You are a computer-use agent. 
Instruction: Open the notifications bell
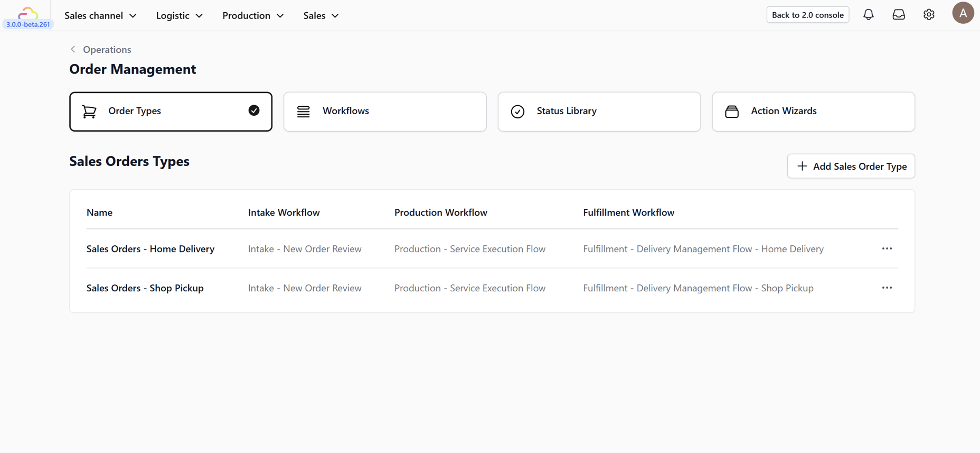[869, 15]
